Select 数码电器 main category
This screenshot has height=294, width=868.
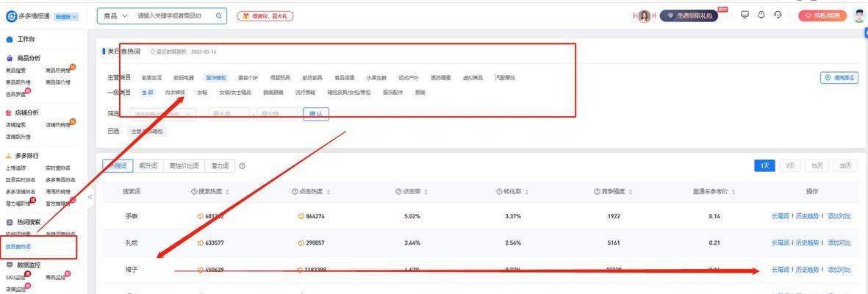coord(183,78)
